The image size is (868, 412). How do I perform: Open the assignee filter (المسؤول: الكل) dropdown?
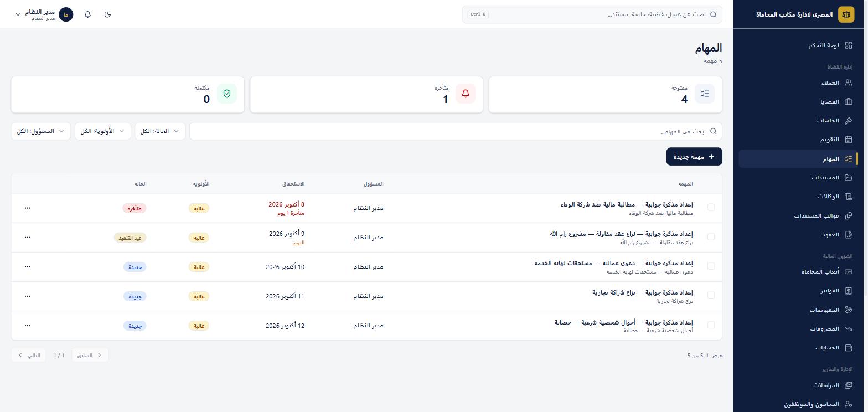(x=41, y=131)
